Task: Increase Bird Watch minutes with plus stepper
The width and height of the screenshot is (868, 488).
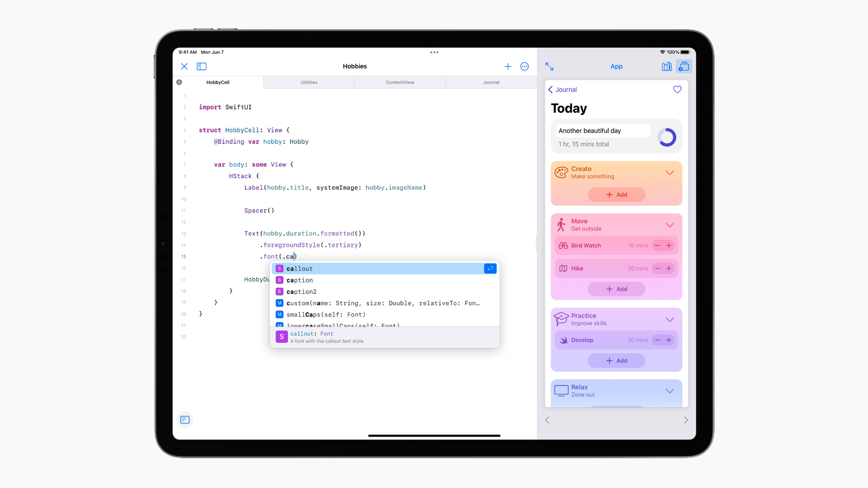Action: (x=669, y=245)
